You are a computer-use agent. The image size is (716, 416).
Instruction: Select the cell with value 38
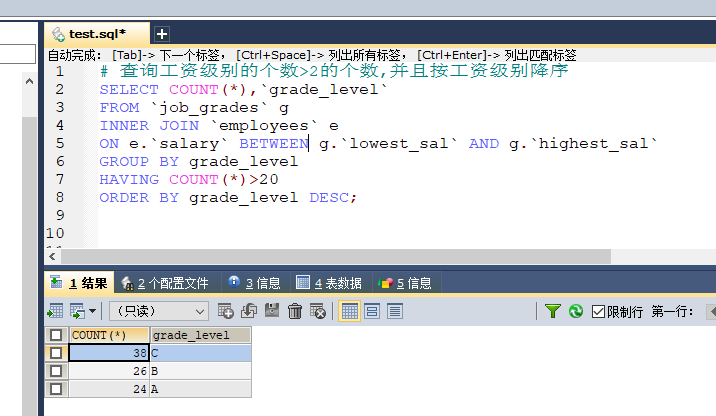click(x=109, y=353)
